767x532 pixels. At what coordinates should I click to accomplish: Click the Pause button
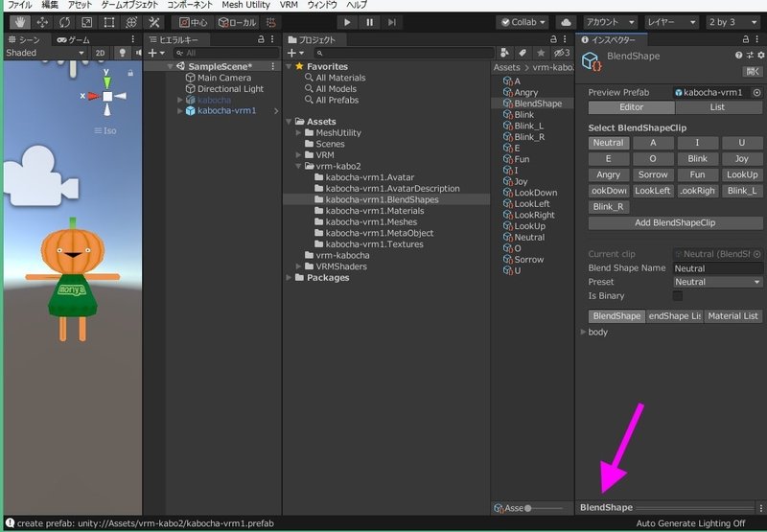(369, 22)
